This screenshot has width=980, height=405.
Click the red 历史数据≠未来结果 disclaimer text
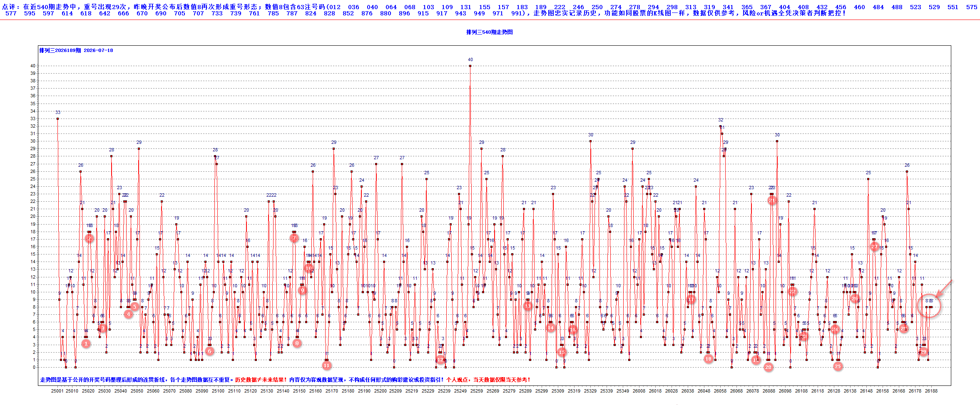(x=261, y=380)
